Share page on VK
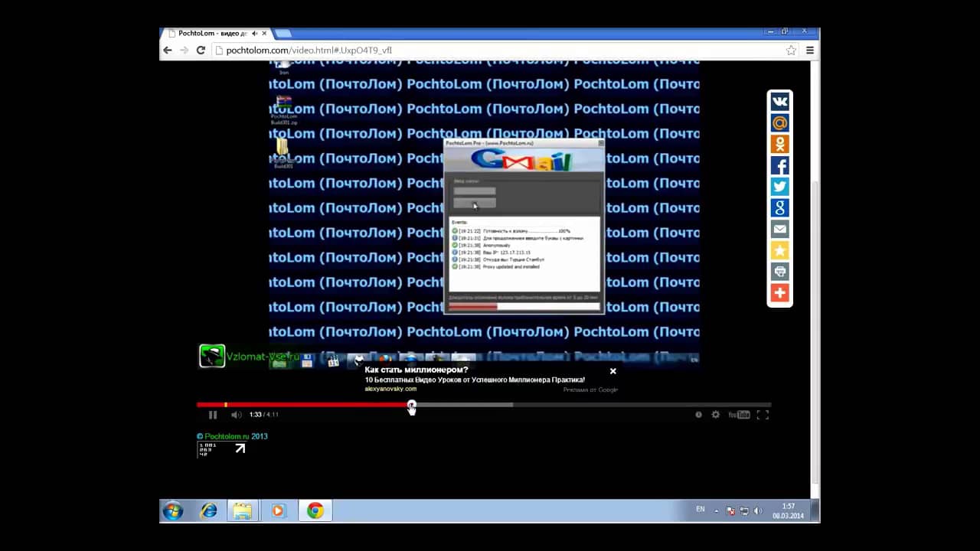 point(779,102)
